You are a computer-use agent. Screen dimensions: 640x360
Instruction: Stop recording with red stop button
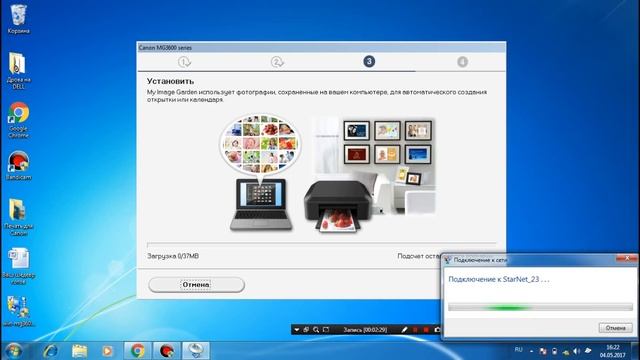tap(426, 329)
